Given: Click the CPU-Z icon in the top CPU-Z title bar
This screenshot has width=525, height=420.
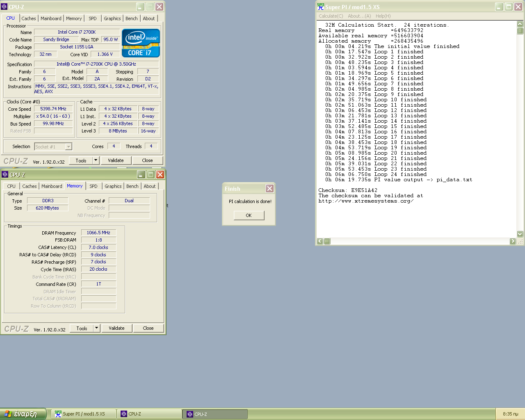Looking at the screenshot, I should tap(4, 7).
